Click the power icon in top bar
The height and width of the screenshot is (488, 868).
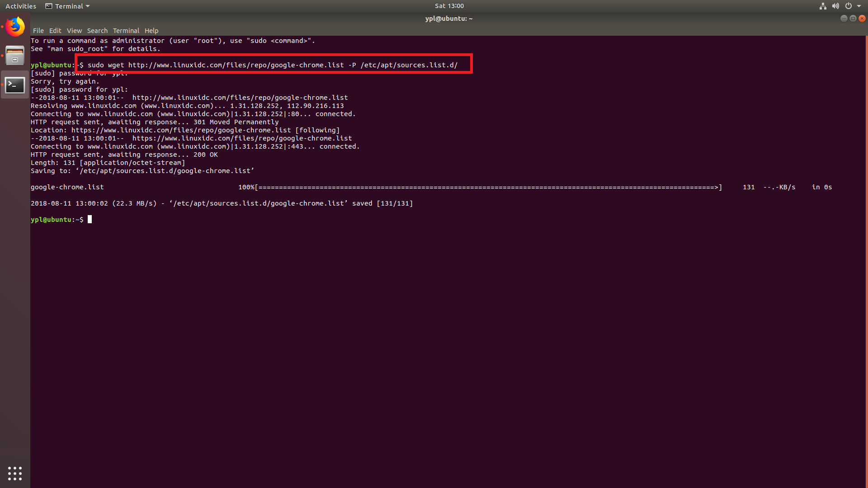point(849,6)
